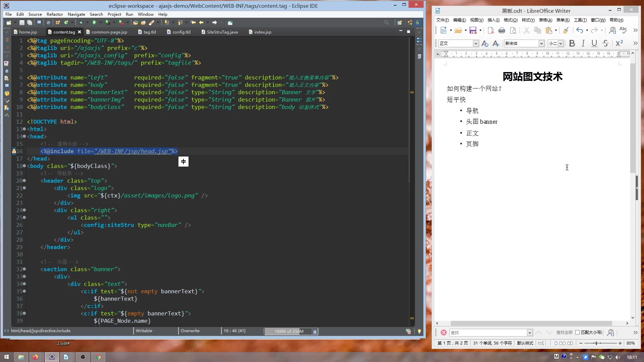
Task: Click Eclipse garbage collector trash icon
Action: click(315, 331)
